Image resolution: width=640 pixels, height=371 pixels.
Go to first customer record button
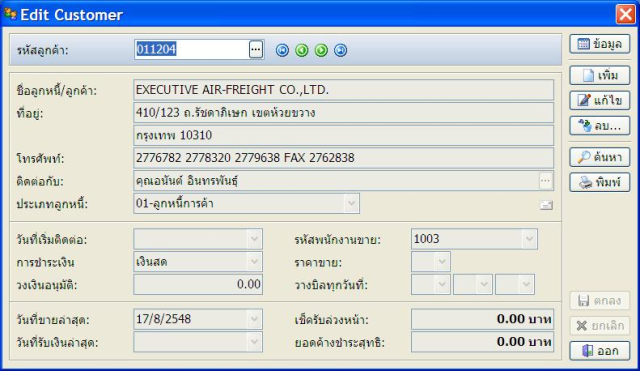tap(282, 50)
